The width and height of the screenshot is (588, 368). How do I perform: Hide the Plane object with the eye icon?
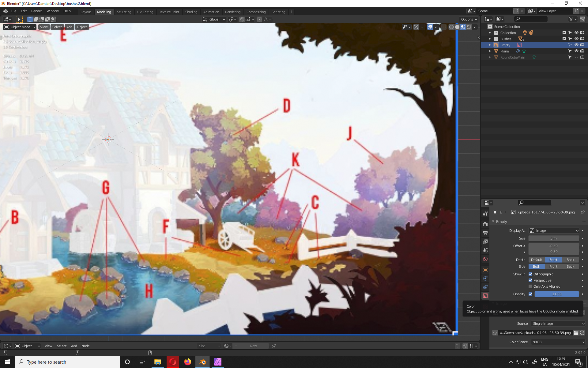(576, 51)
